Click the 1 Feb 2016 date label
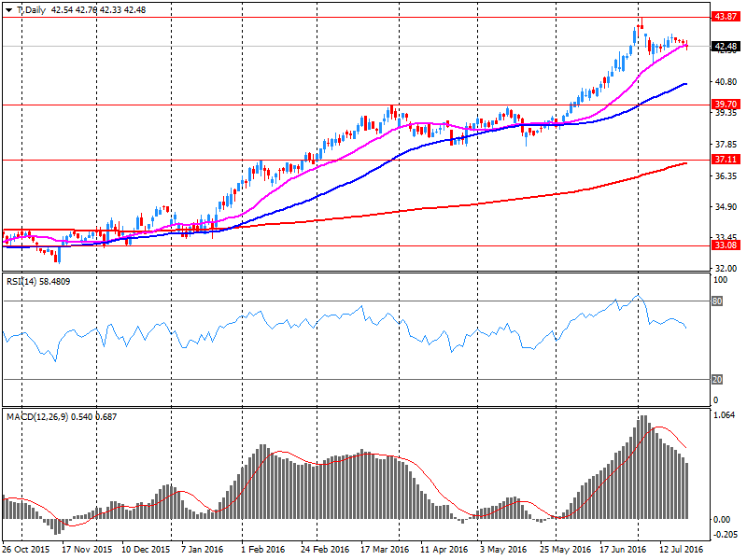 (263, 549)
